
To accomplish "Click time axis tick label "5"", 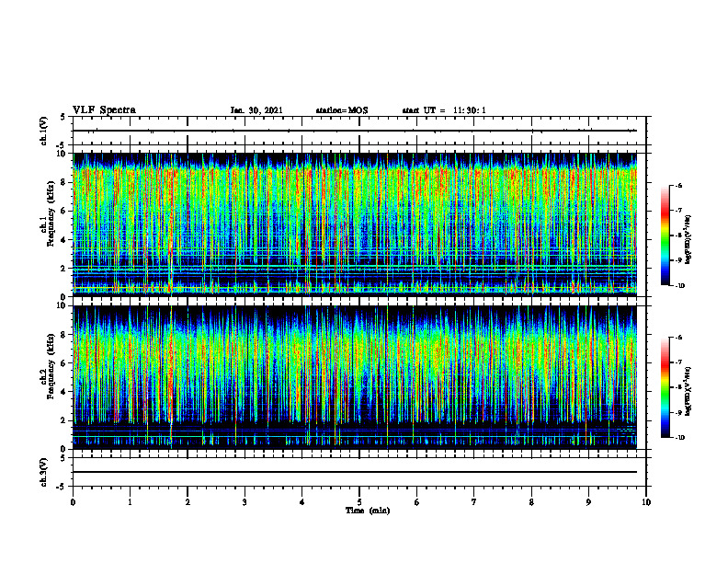I will 359,502.
